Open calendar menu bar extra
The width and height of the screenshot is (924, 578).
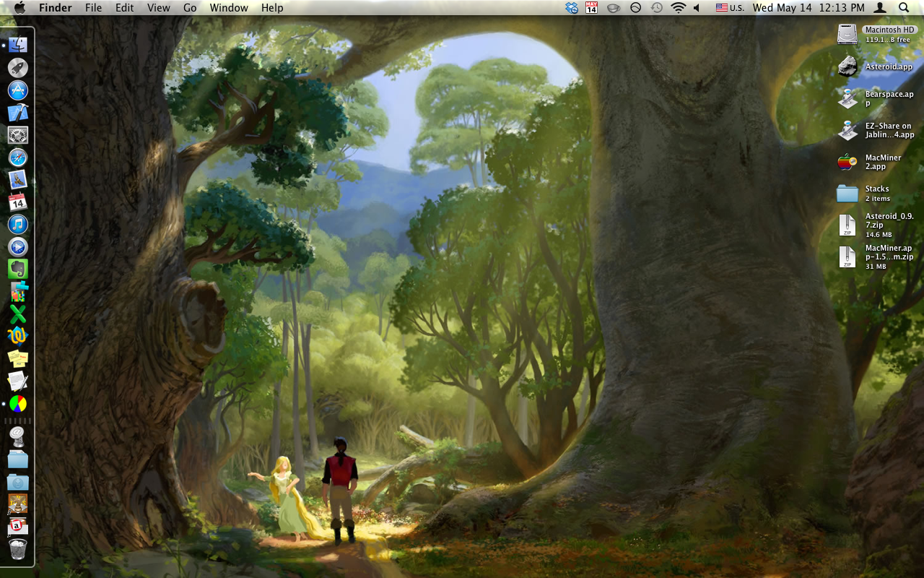pyautogui.click(x=592, y=7)
